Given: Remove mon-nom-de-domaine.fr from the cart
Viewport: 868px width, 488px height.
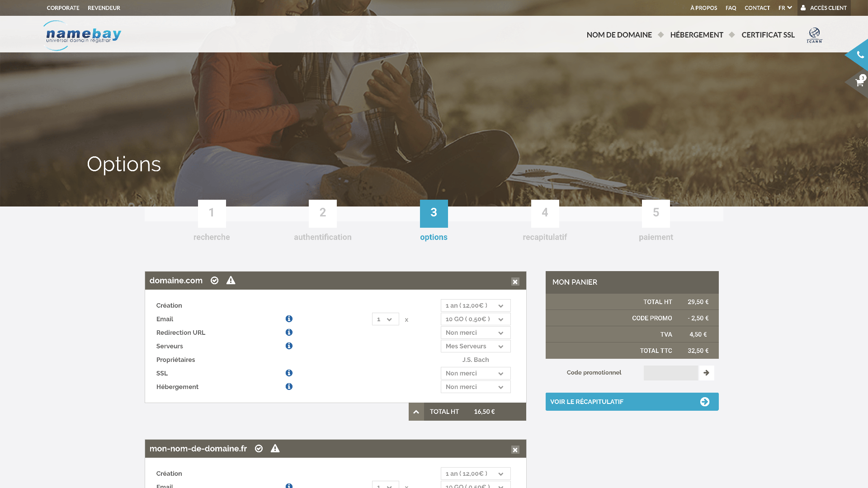Looking at the screenshot, I should tap(515, 450).
